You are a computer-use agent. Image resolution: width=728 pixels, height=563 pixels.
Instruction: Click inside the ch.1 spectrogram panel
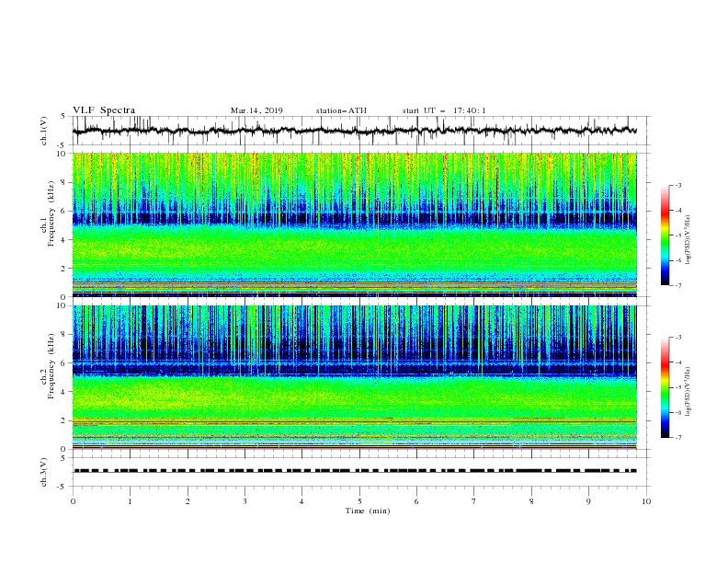[354, 224]
